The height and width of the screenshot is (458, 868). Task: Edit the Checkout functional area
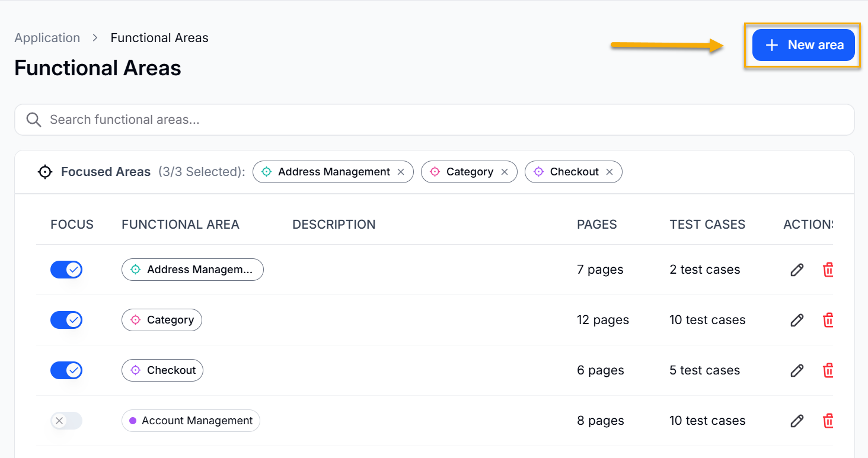(797, 371)
